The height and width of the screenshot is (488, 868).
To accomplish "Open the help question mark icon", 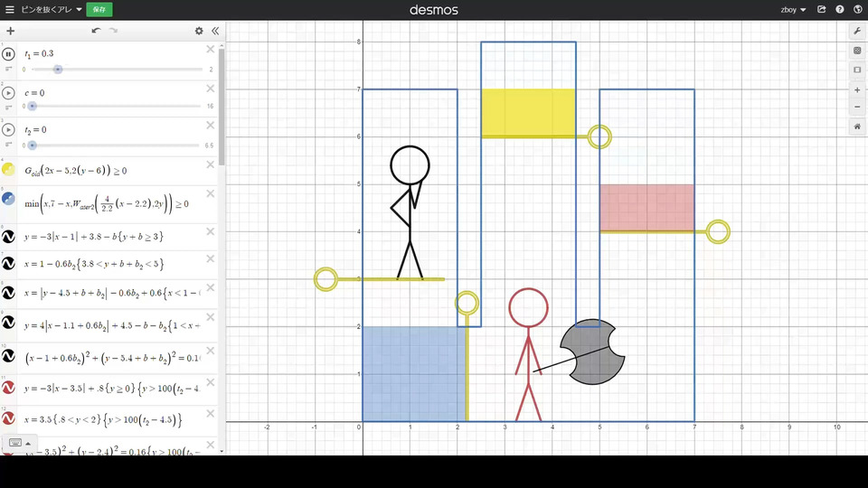I will 840,9.
